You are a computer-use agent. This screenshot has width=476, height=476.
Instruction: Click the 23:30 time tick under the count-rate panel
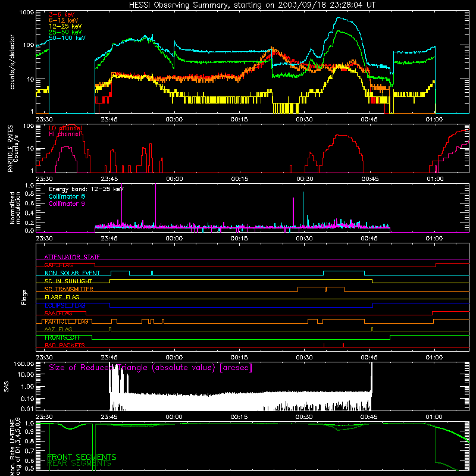pos(44,120)
